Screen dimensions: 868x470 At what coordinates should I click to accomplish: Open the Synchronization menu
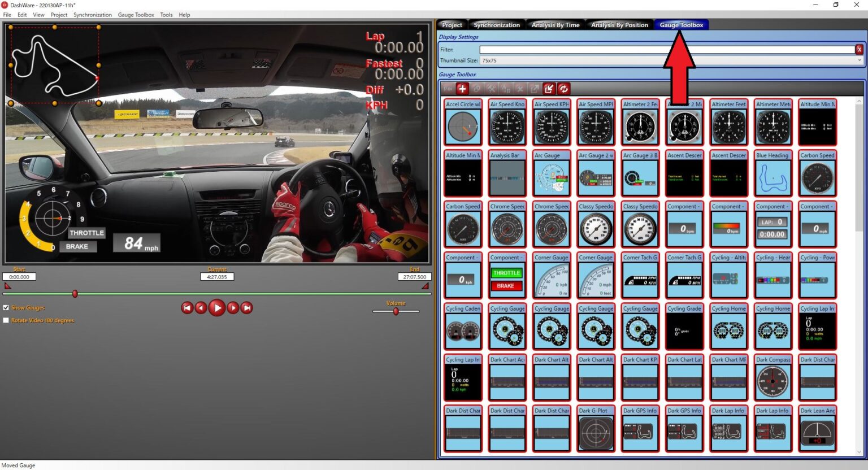(92, 15)
